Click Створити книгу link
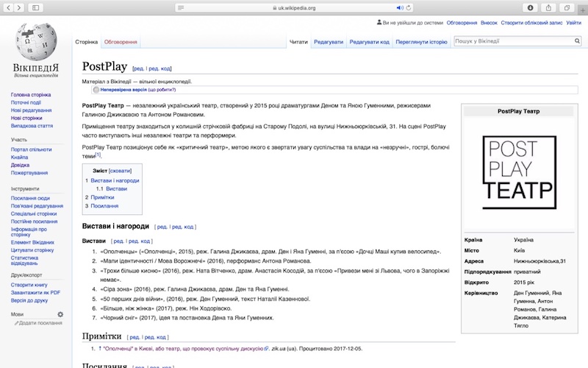The width and height of the screenshot is (588, 368). (29, 285)
